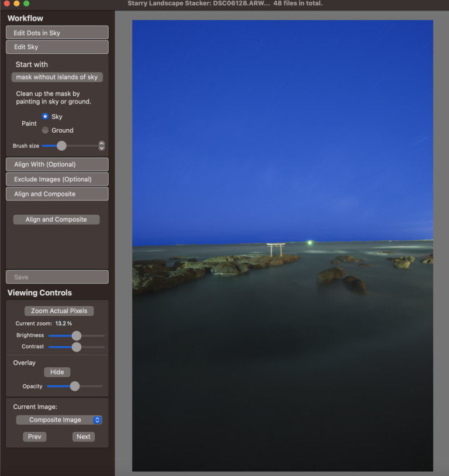The width and height of the screenshot is (449, 476).
Task: Select the Align and Composite workflow header
Action: point(57,194)
